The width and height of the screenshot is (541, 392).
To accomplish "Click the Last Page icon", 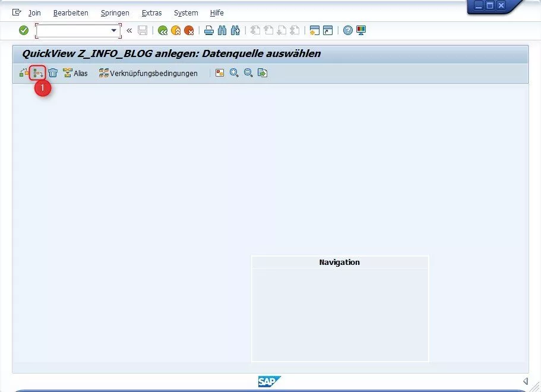I will pyautogui.click(x=295, y=30).
